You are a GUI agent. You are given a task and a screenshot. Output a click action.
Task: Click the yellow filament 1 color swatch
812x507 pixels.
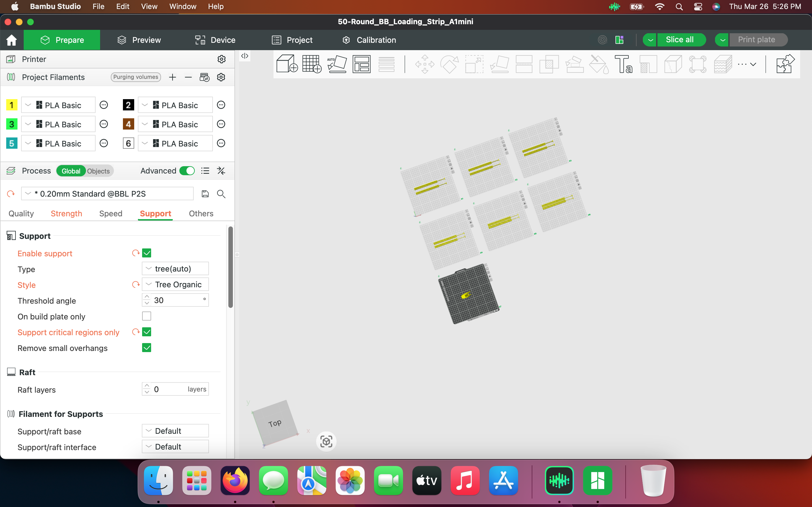coord(12,105)
